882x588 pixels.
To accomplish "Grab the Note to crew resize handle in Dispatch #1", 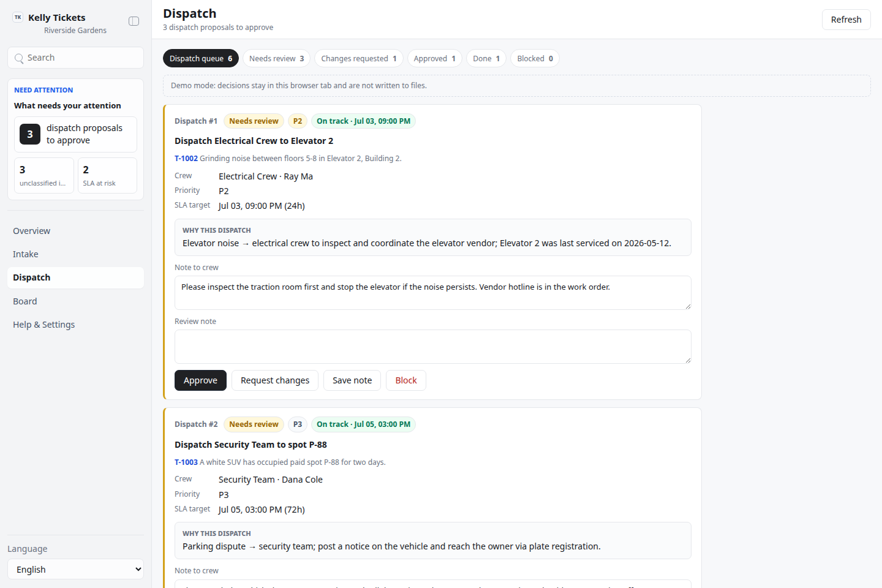I will [688, 306].
